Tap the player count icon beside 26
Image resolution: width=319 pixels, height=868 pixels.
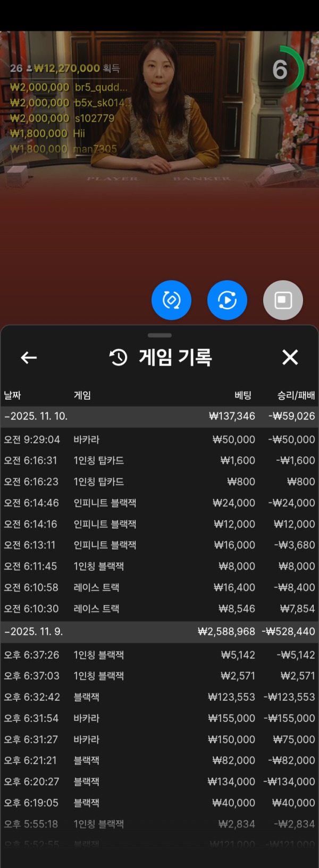pos(29,68)
